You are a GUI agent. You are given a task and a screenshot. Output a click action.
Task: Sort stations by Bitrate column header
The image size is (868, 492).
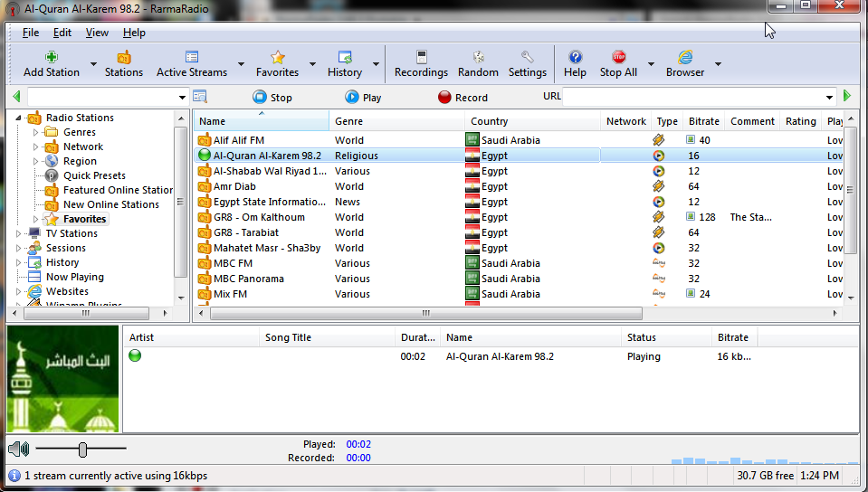703,121
